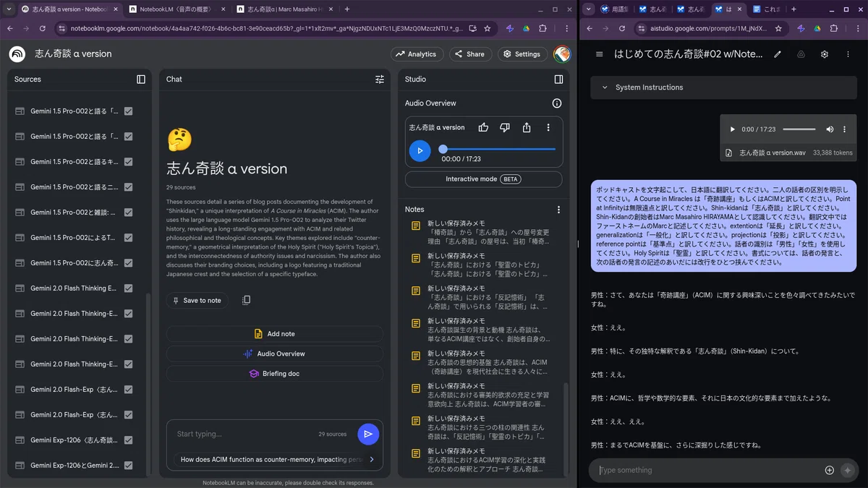Viewport: 868px width, 488px height.
Task: Uncheck source Gemini Exp-1206〈志ん奇談…
Action: (128, 440)
